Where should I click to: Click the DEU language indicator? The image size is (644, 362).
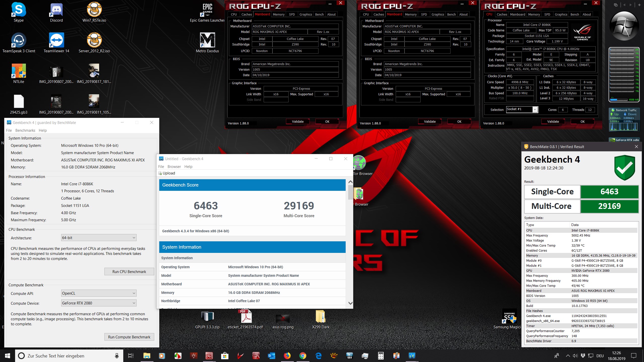[x=600, y=356]
